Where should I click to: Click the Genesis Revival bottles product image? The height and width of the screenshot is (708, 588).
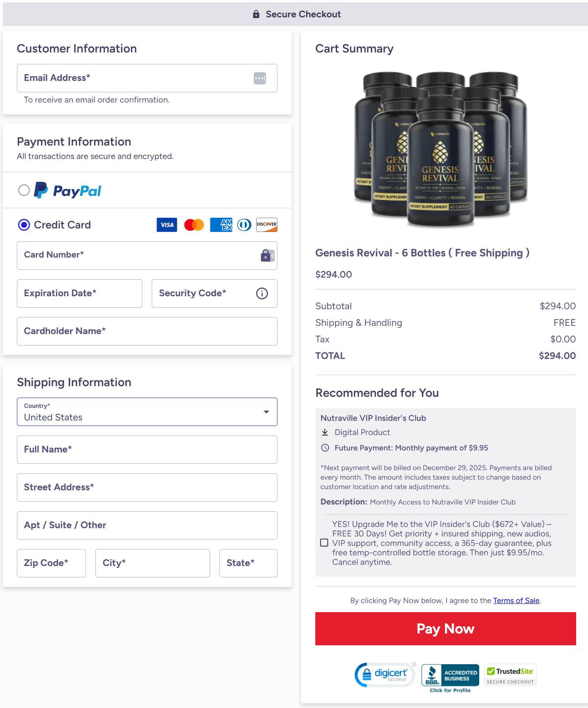[441, 149]
